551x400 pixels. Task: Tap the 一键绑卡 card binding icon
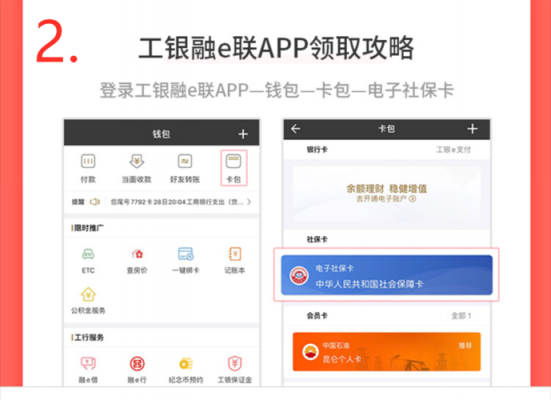click(186, 254)
